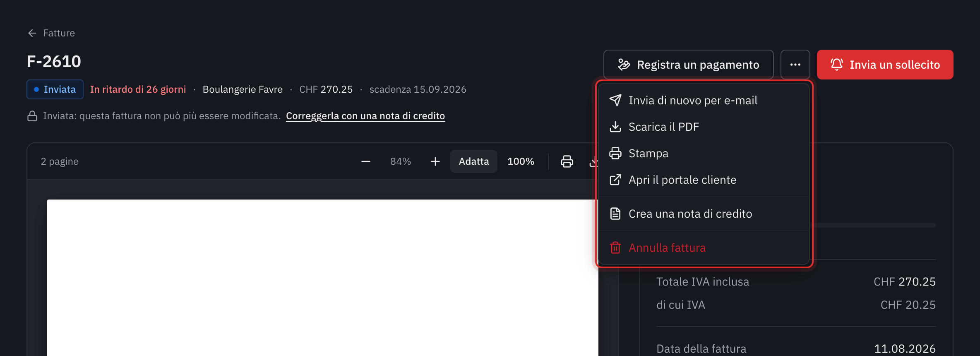Choose Scarica il PDF from menu
The height and width of the screenshot is (356, 980).
pos(704,127)
